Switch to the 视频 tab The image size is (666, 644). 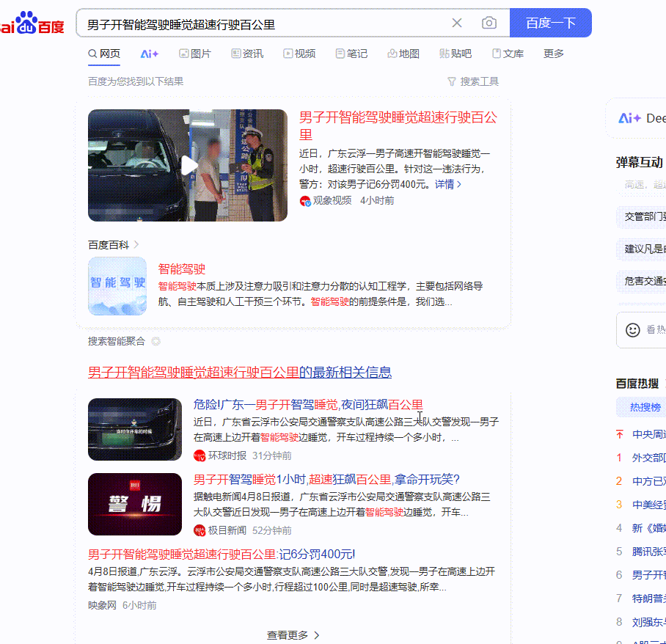point(299,54)
